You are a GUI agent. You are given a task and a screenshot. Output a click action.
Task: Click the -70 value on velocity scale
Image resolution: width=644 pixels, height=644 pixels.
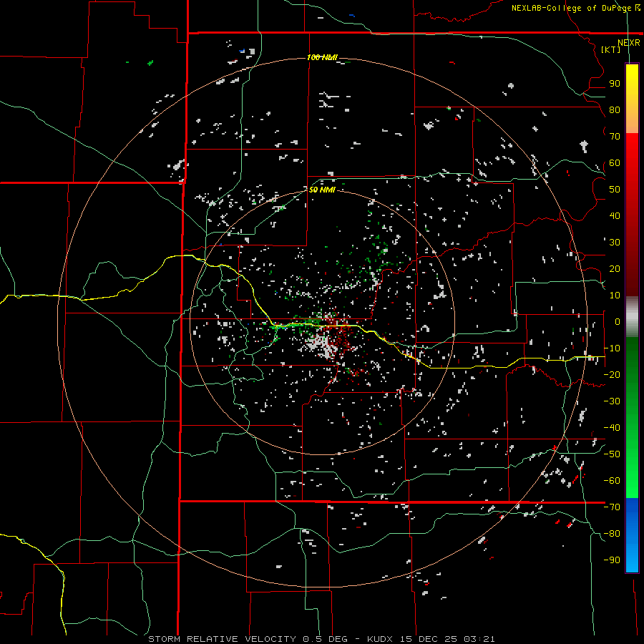tap(612, 507)
